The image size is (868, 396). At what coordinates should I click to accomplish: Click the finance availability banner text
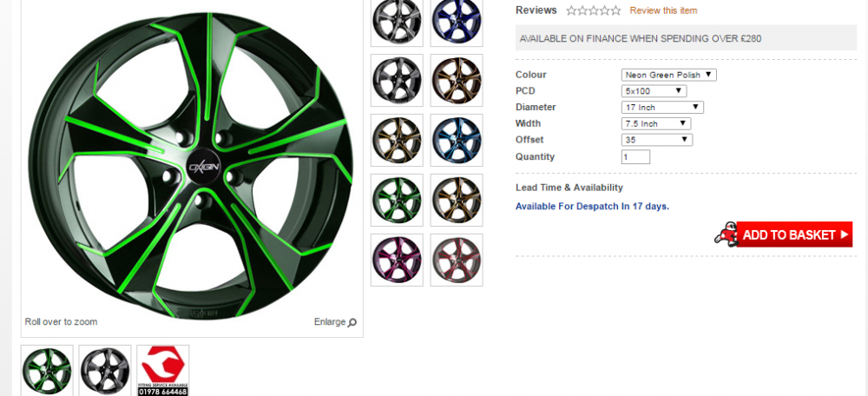click(640, 39)
